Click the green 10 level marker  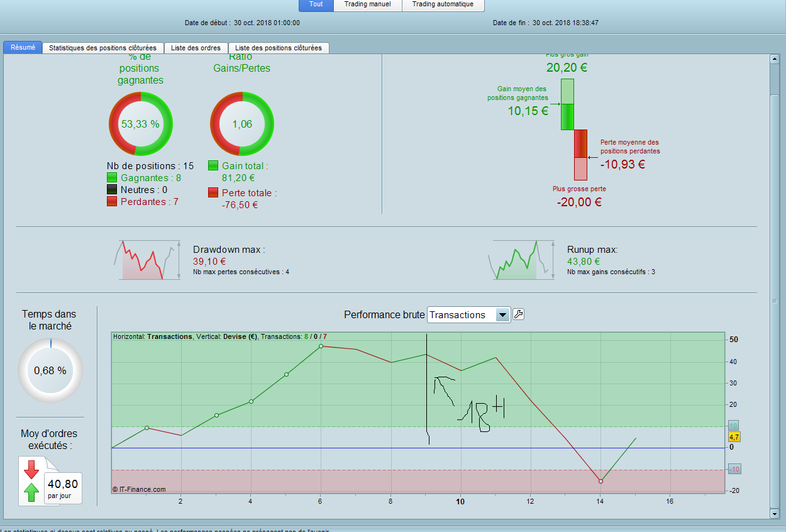coord(734,426)
